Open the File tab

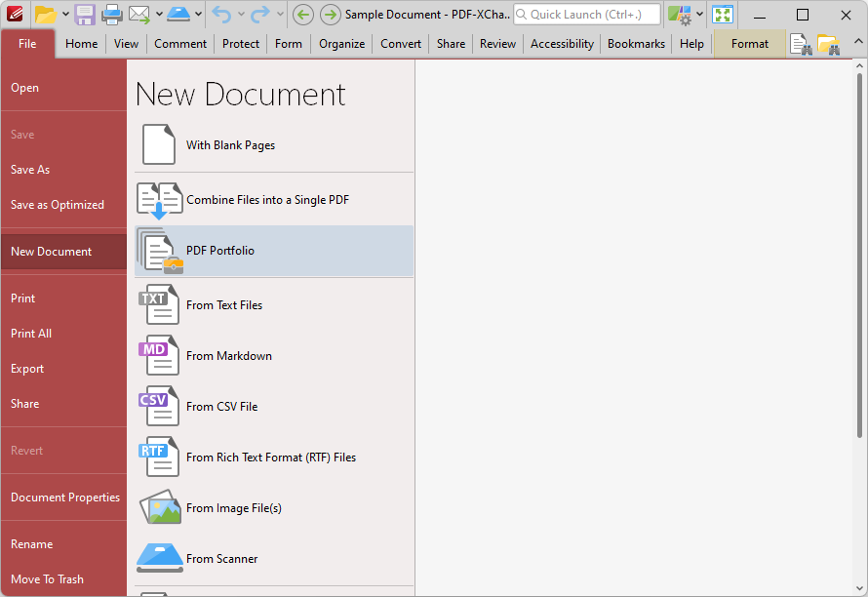click(27, 44)
